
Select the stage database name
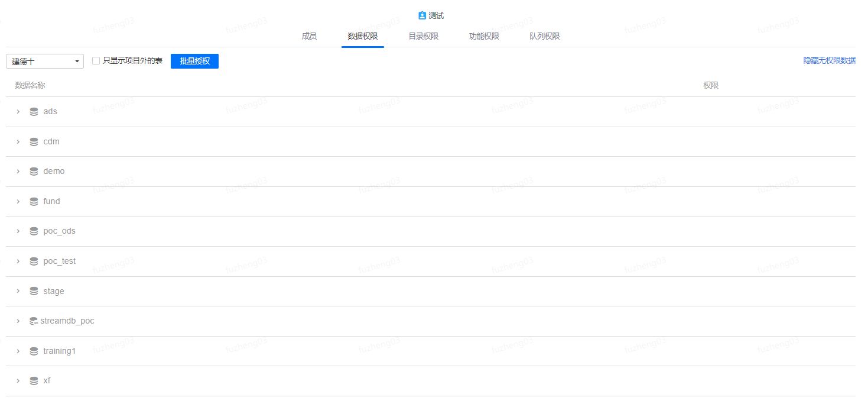click(54, 291)
